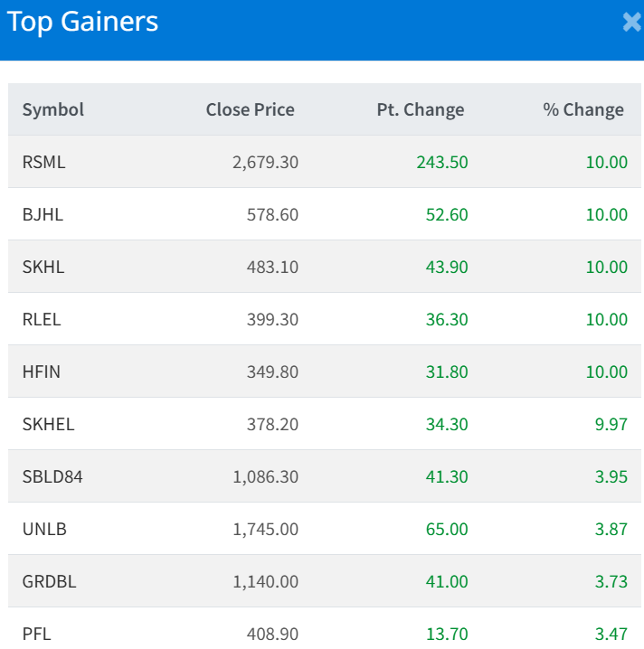
Task: Click the Top Gainers title
Action: [x=83, y=23]
